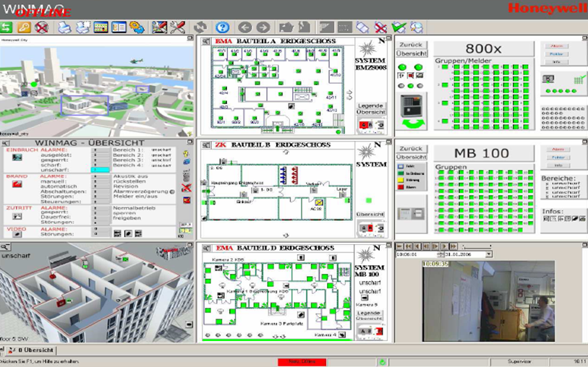Viewport: 588px width, 367px height.
Task: Click the golden key login icon in toolbar
Action: [24, 27]
